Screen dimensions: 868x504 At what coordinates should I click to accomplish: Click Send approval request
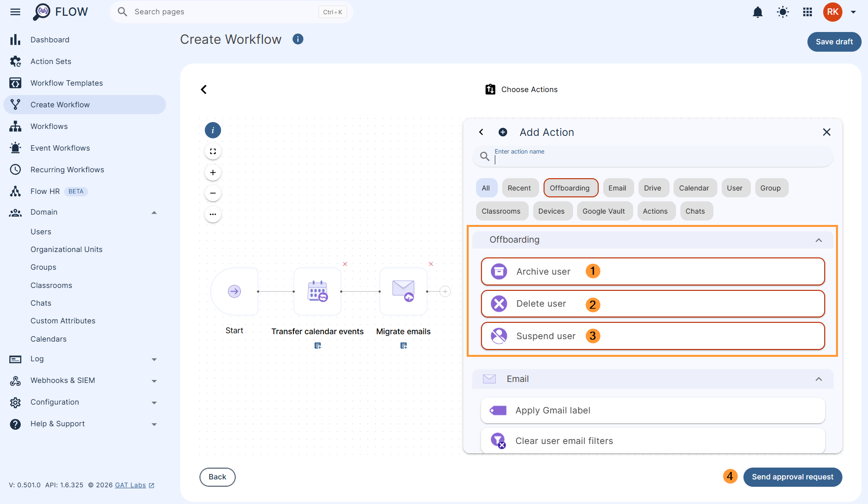tap(792, 477)
